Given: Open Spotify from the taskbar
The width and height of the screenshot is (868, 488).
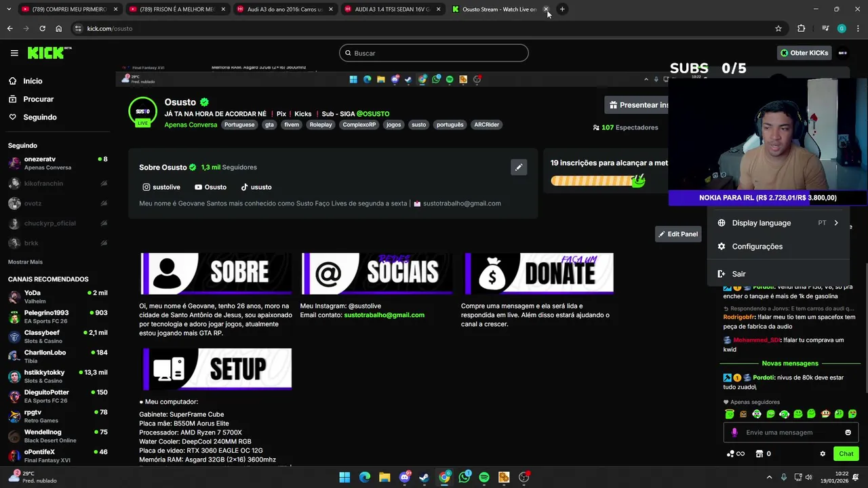Looking at the screenshot, I should 484,478.
